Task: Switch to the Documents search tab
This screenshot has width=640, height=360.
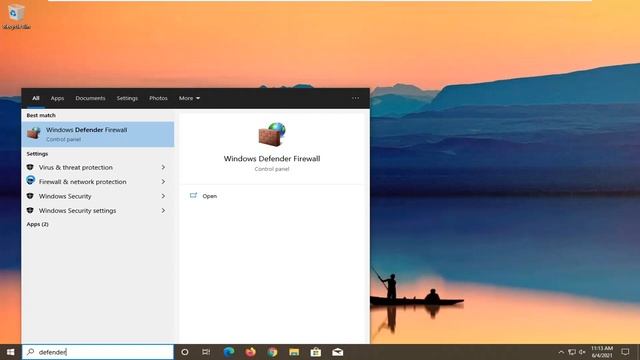Action: pos(90,98)
